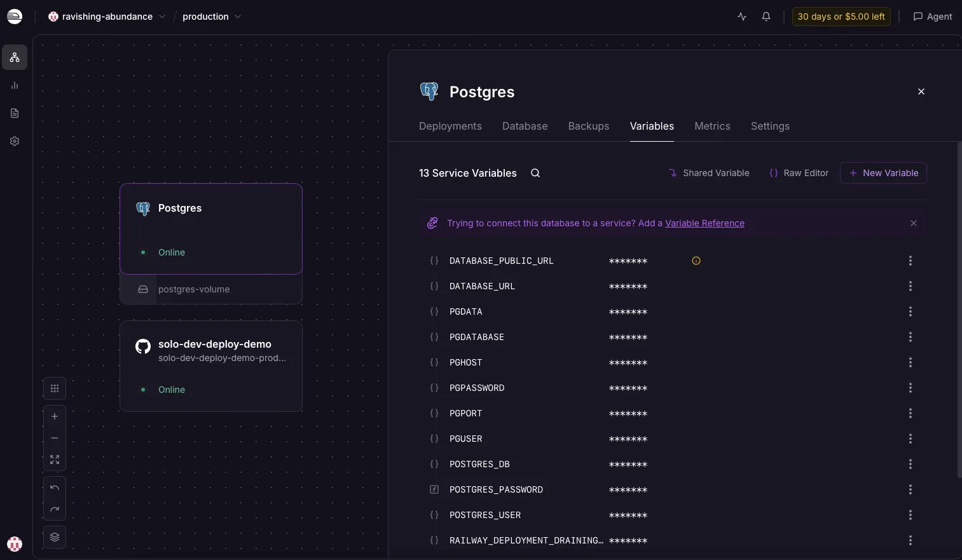Open project Settings gear in sidebar
This screenshot has width=962, height=560.
[x=15, y=141]
